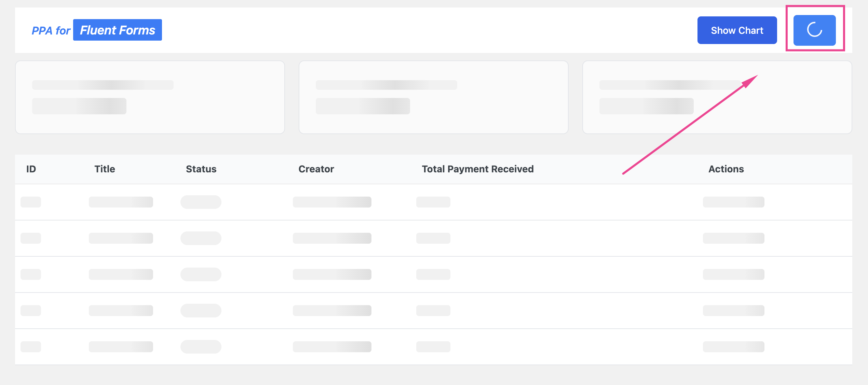Click the Actions column header

click(x=726, y=169)
